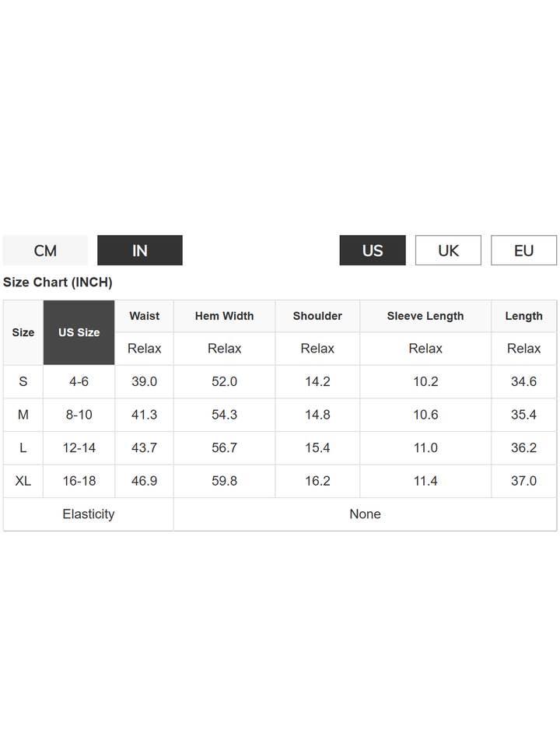The height and width of the screenshot is (747, 560).
Task: Click the US Size column header
Action: 79,332
